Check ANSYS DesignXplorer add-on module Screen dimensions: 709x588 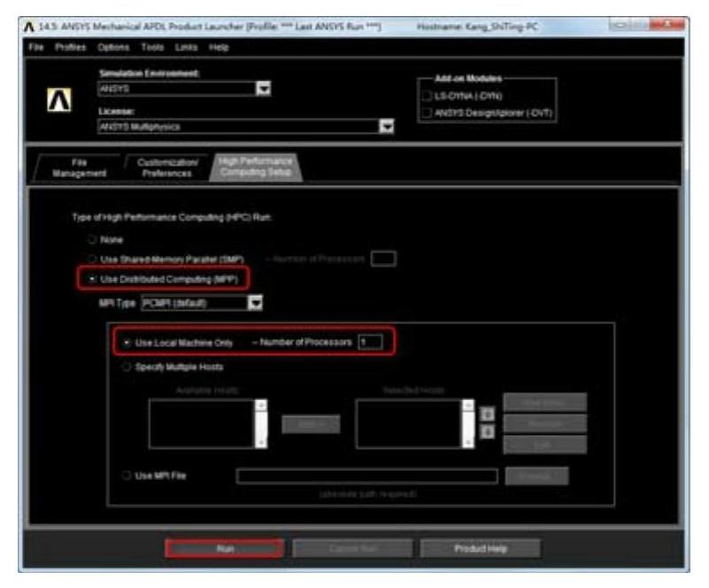tap(429, 112)
